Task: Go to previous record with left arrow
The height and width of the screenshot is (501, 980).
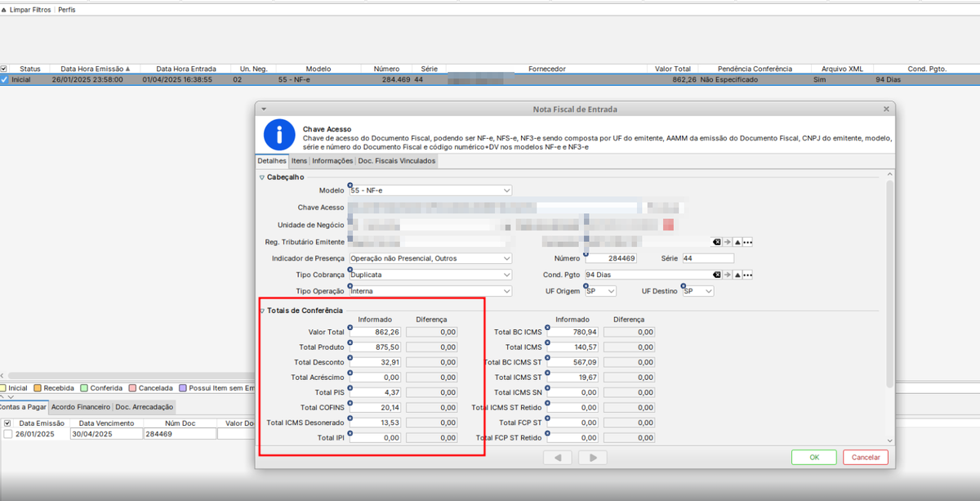Action: (x=558, y=458)
